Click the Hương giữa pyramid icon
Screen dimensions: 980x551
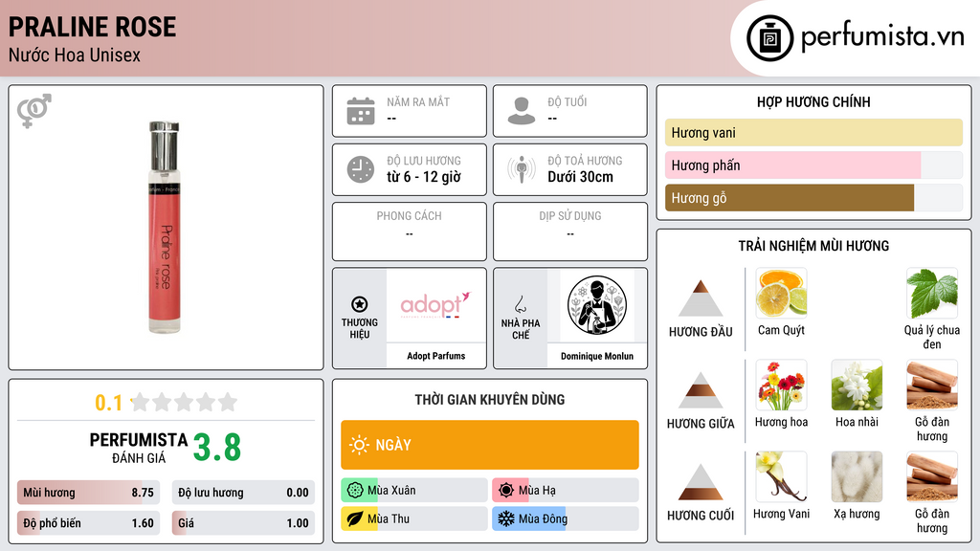(701, 390)
